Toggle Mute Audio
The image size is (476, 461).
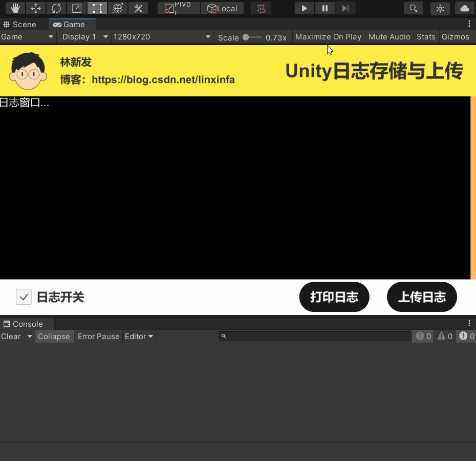pyautogui.click(x=389, y=37)
